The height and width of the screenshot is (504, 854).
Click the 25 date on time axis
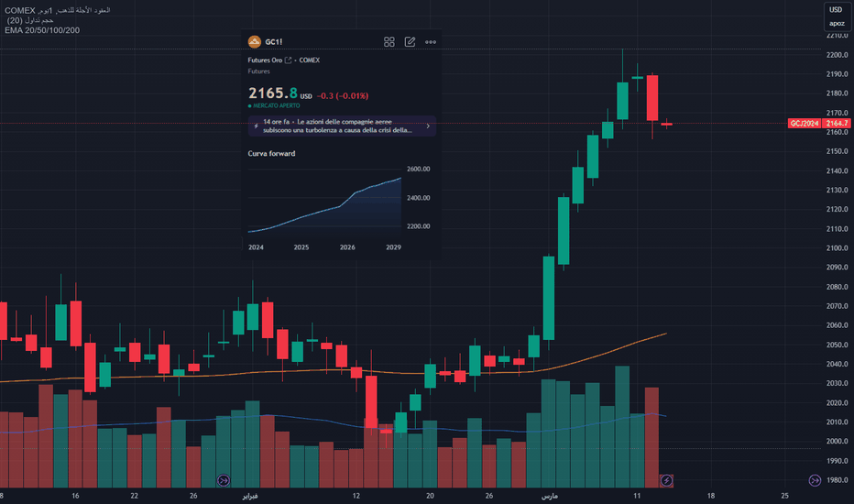785,496
